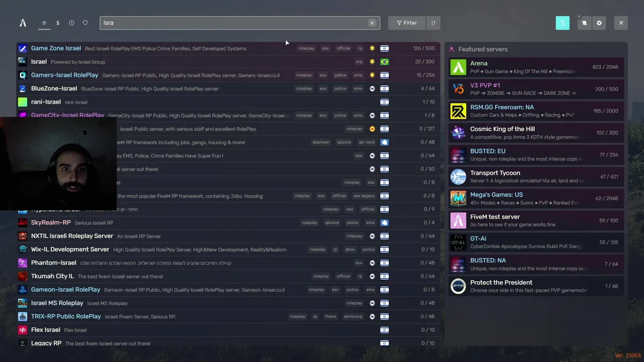Click the Phantom-Israel server icon

(23, 262)
